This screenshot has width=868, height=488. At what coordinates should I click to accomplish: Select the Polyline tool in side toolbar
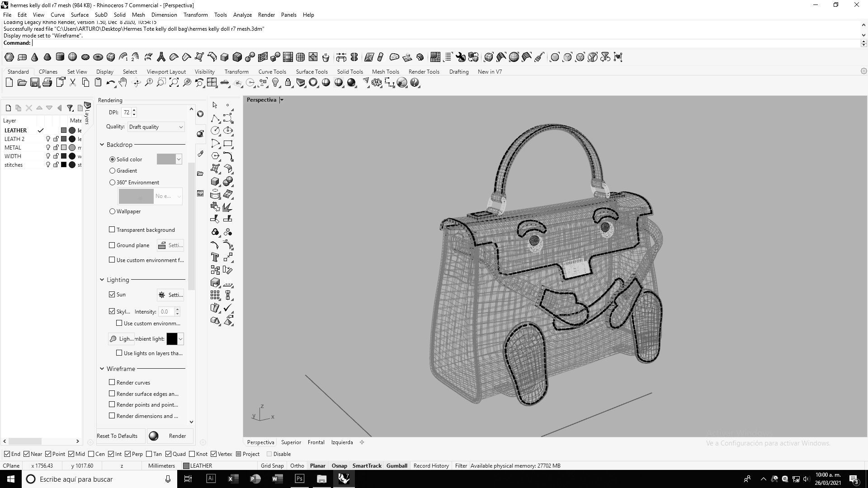click(215, 118)
